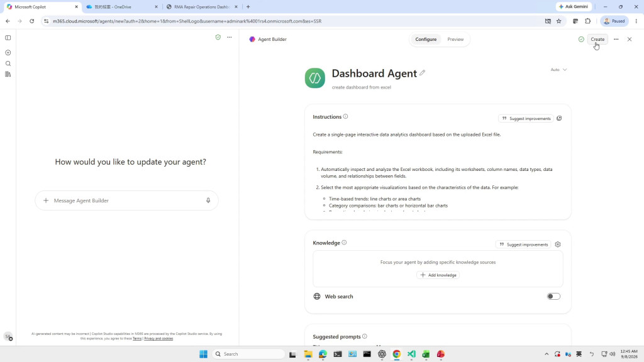644x362 pixels.
Task: Reload the page with the refresh icon
Action: point(31,21)
